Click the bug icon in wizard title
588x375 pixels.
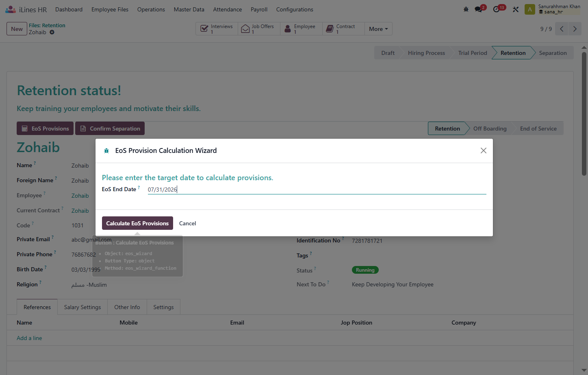click(106, 150)
